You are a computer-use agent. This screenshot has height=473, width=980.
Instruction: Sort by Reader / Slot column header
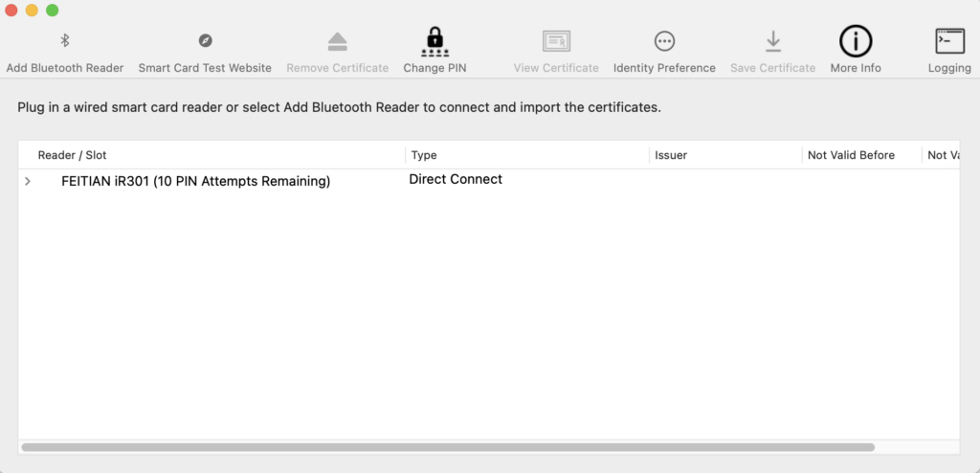72,155
